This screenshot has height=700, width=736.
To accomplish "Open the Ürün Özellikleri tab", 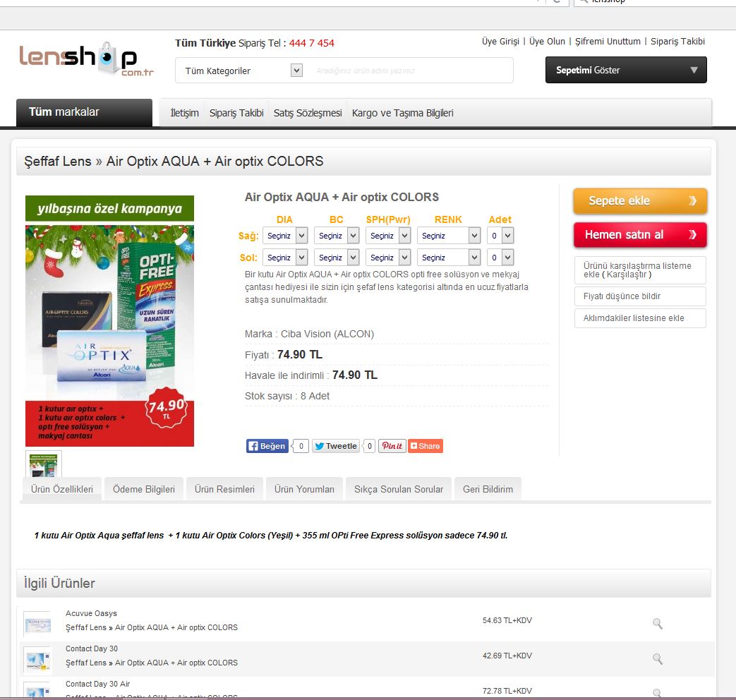I will pos(62,489).
